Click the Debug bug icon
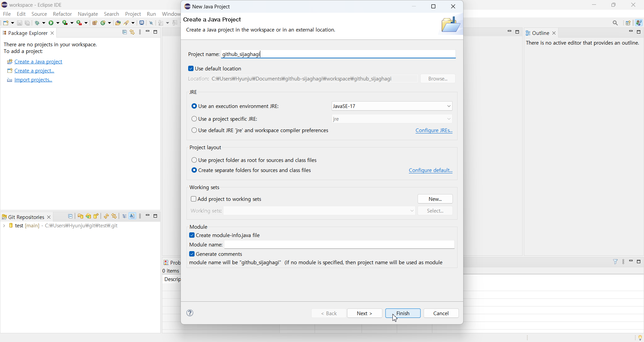 click(x=38, y=23)
